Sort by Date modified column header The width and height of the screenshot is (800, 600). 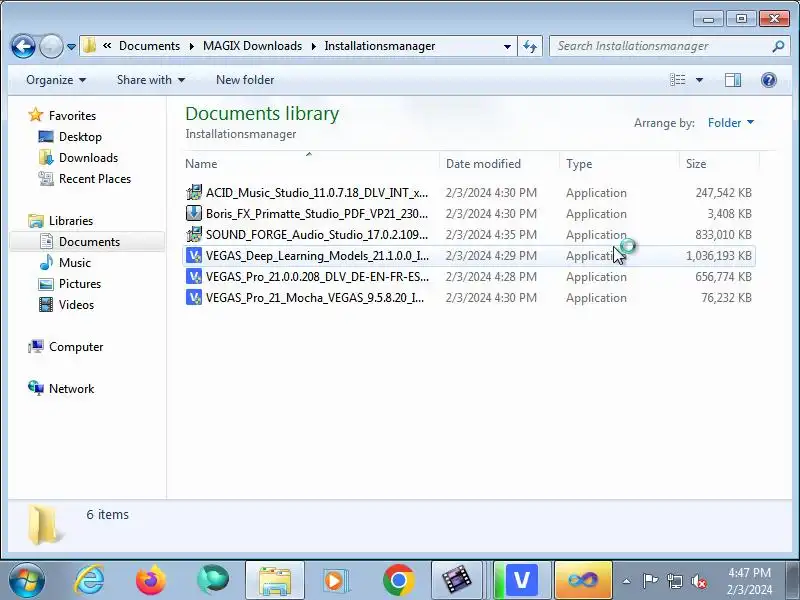click(x=499, y=164)
